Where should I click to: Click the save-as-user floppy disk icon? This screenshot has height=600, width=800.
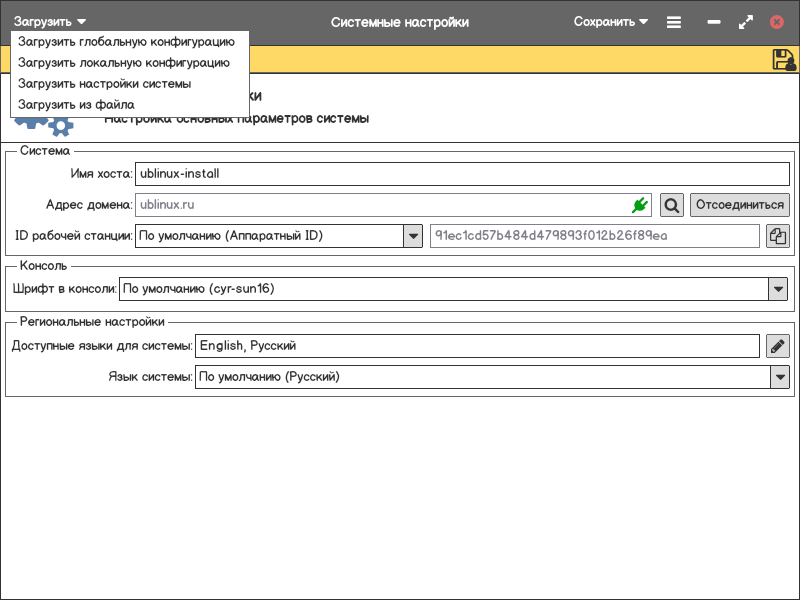coord(784,60)
